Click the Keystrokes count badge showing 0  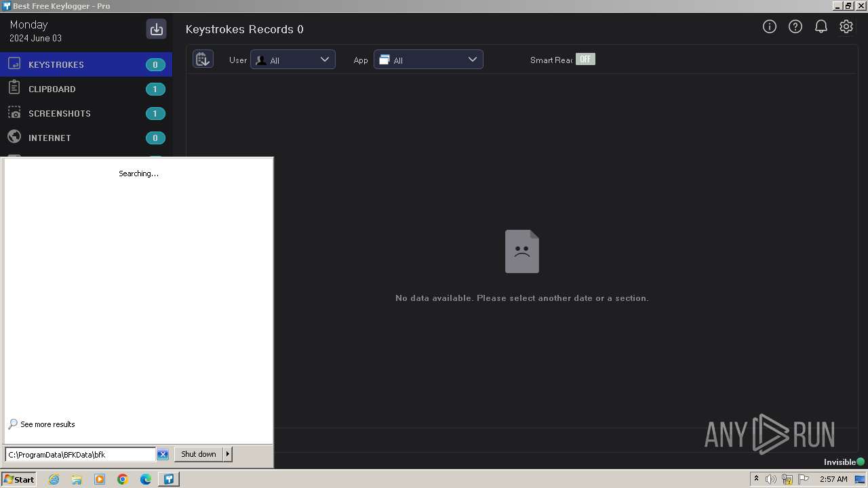click(x=155, y=65)
